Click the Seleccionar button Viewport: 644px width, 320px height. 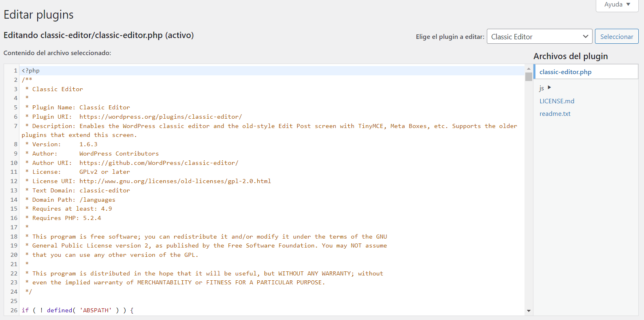[616, 36]
